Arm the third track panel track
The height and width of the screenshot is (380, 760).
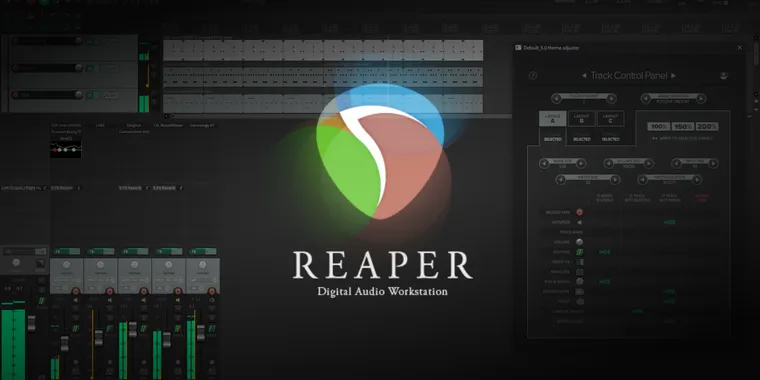pyautogui.click(x=16, y=95)
